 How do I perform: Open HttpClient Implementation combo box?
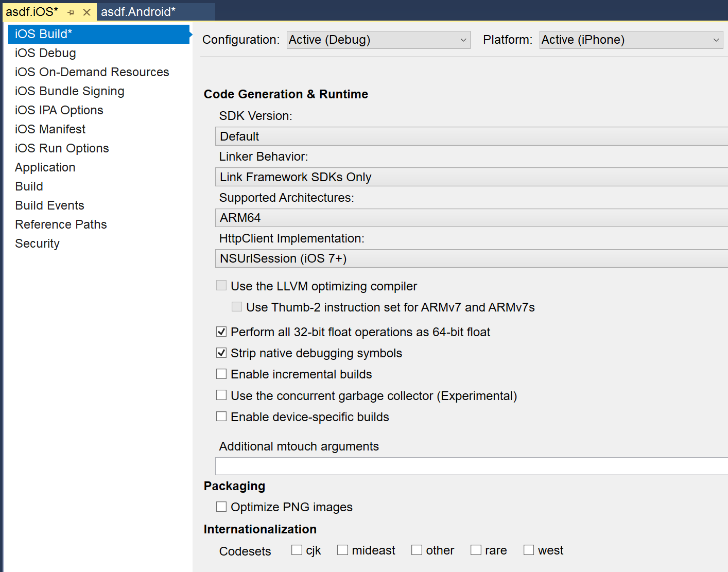point(471,258)
